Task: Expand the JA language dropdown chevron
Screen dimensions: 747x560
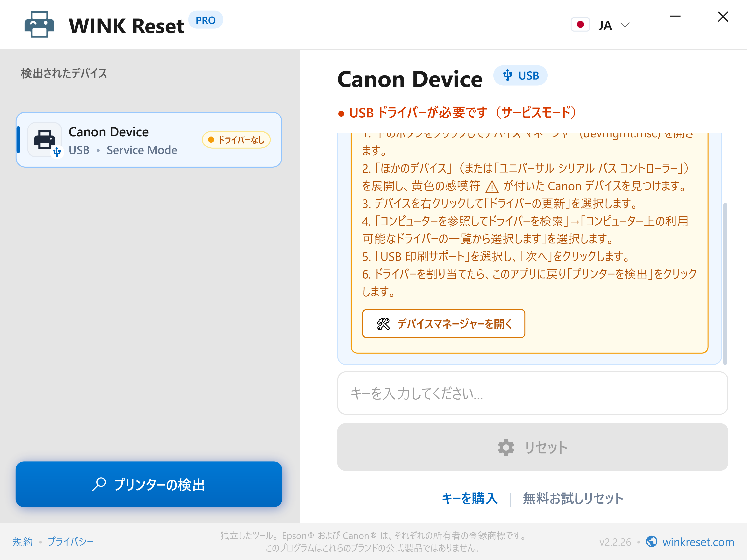Action: pyautogui.click(x=625, y=25)
